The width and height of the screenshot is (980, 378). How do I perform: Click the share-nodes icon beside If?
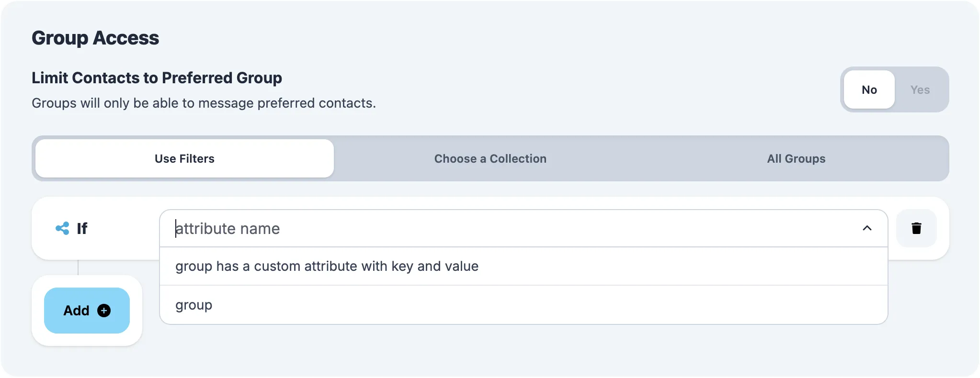tap(62, 228)
